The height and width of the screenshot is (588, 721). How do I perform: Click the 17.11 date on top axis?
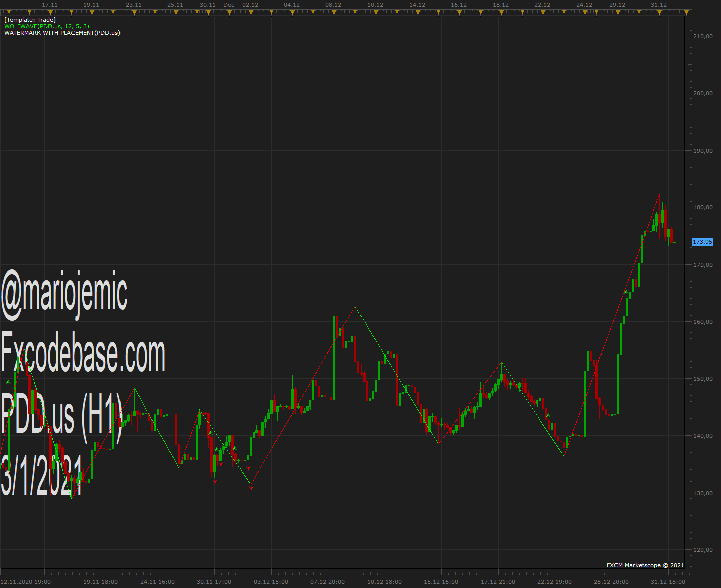(x=50, y=5)
